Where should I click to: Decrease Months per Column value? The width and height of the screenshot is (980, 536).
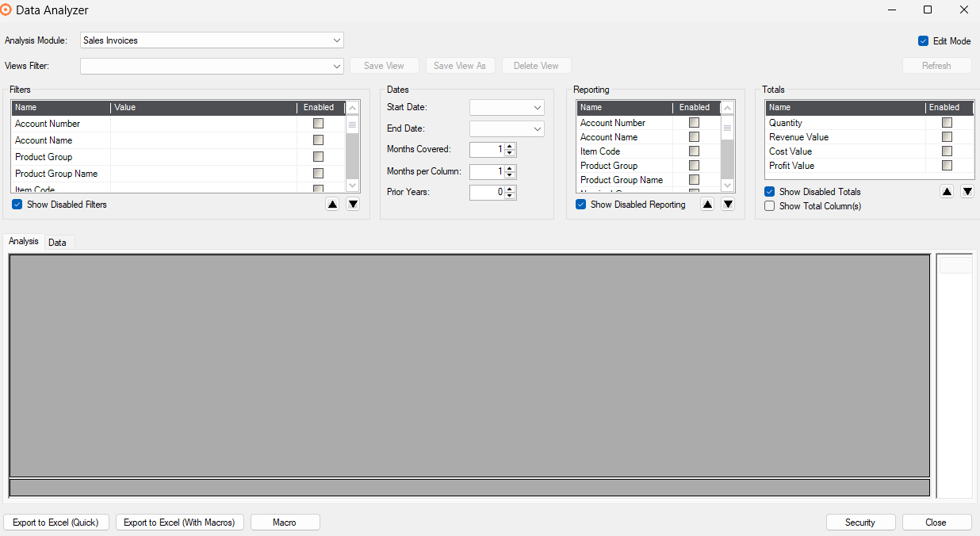[x=510, y=174]
